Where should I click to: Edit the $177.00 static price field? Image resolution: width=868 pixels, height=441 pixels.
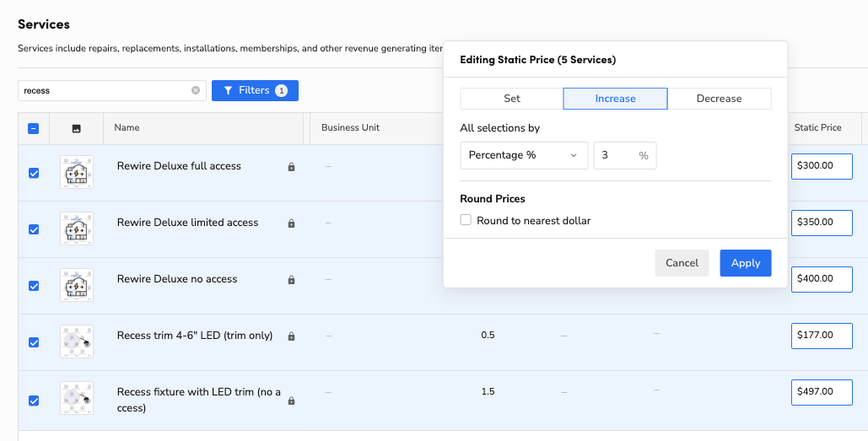click(822, 336)
